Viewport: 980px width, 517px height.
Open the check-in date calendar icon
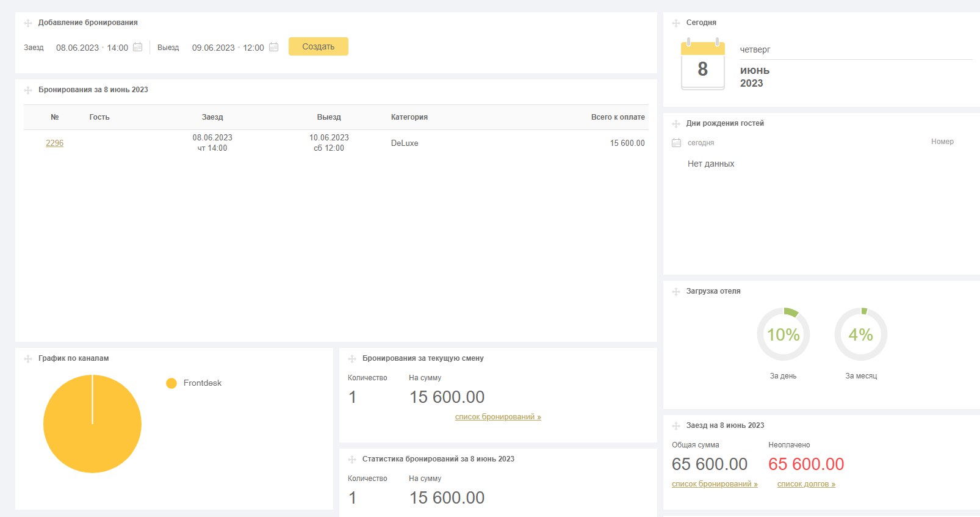pyautogui.click(x=137, y=47)
